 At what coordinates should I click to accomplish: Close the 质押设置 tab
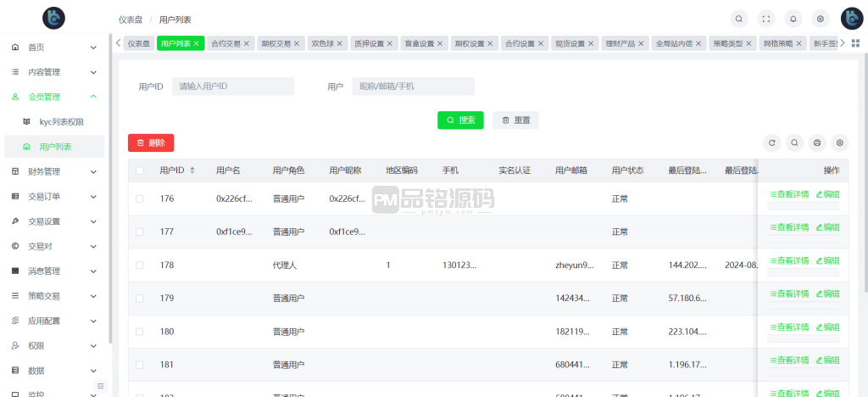[390, 44]
